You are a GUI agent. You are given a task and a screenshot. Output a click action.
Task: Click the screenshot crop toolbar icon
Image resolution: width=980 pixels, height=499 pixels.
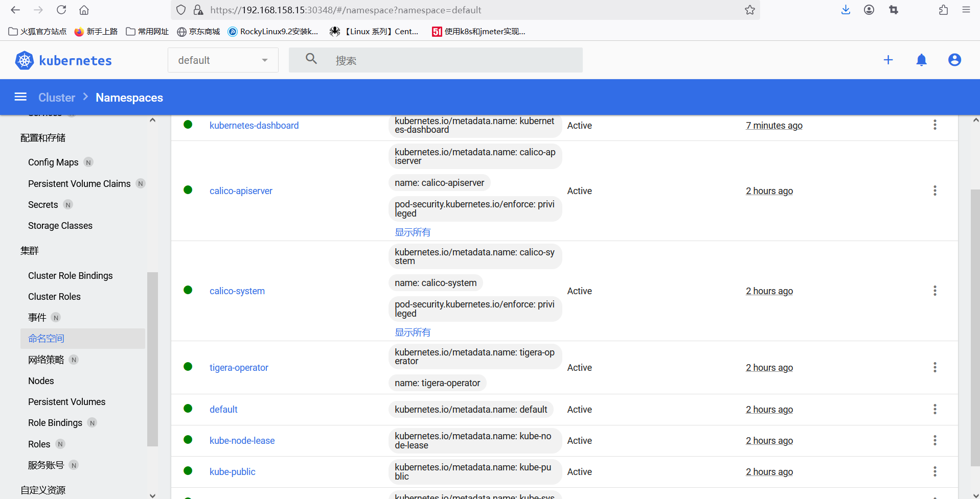893,10
